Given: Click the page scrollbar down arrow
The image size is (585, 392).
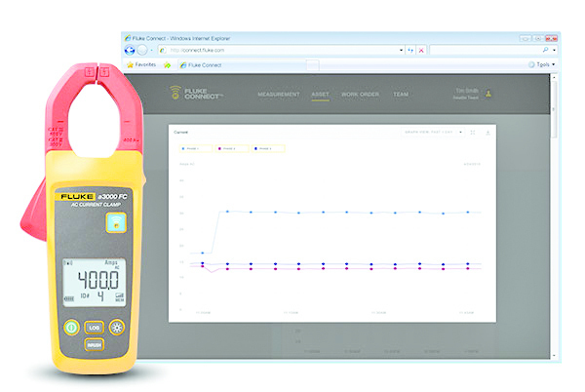Looking at the screenshot, I should pos(554,356).
